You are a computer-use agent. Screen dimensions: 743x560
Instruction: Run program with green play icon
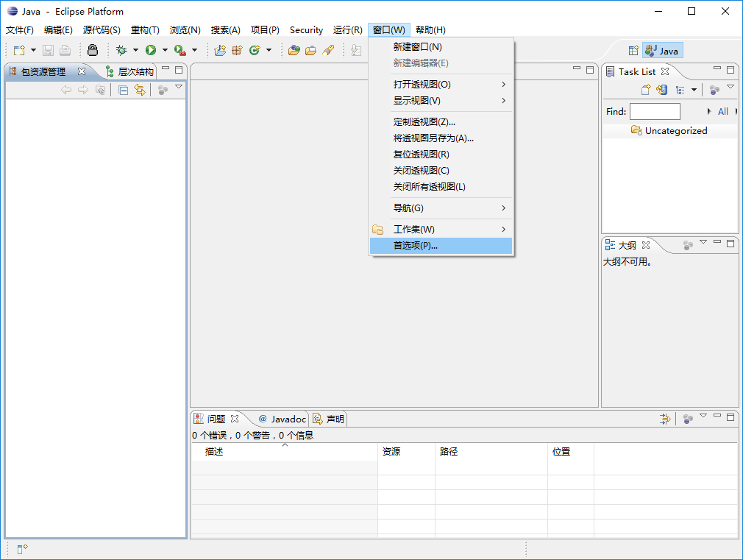tap(151, 50)
